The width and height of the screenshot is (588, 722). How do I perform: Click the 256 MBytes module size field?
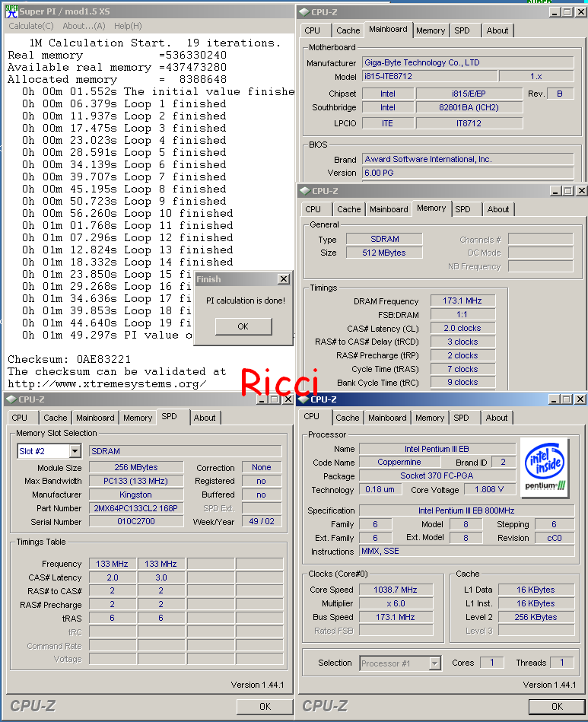[x=136, y=467]
